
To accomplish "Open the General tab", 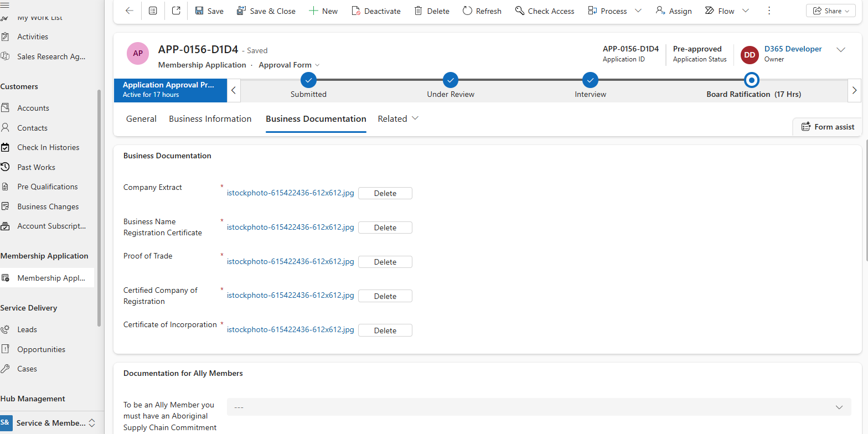I will point(141,119).
